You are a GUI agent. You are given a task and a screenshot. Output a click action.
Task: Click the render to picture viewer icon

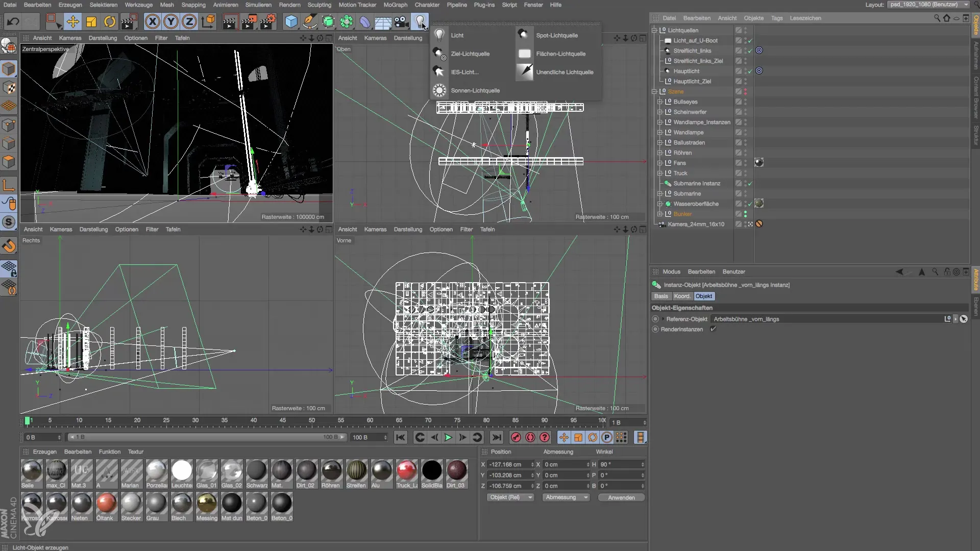click(x=249, y=22)
